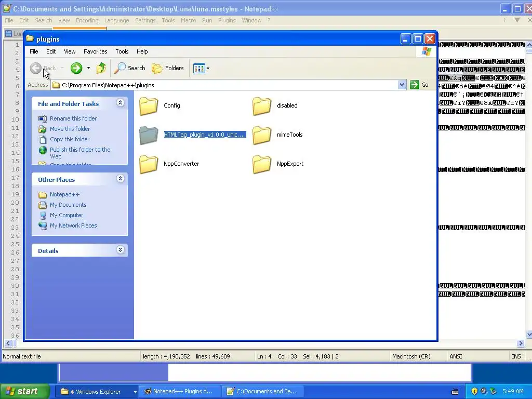Switch to Notepad++ Plugins taskbar item
Image resolution: width=532 pixels, height=399 pixels.
pos(180,392)
